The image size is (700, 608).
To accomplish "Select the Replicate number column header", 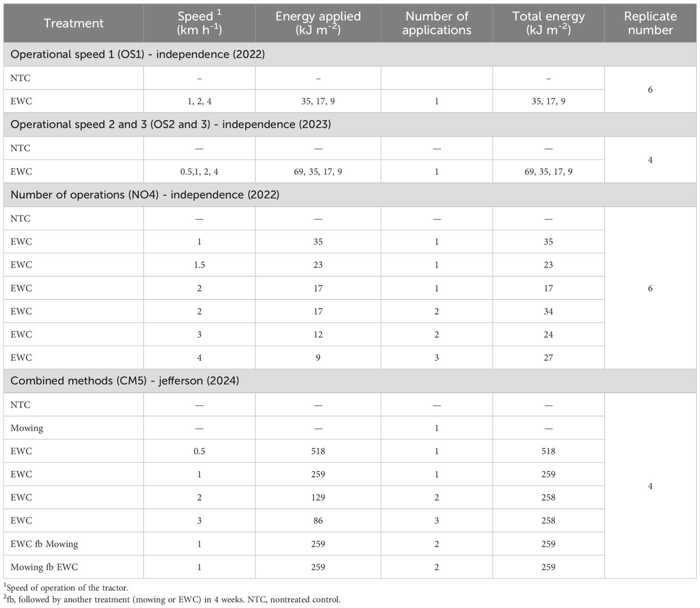I will 650,23.
